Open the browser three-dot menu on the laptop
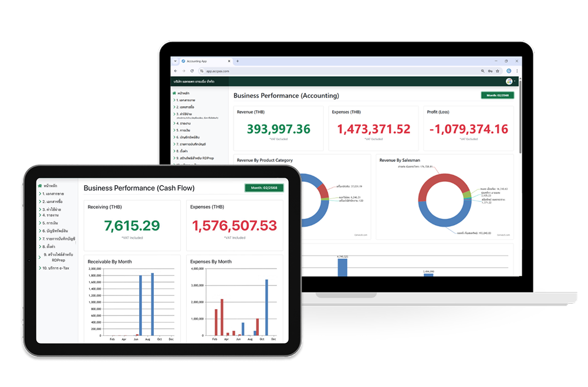 click(x=517, y=71)
